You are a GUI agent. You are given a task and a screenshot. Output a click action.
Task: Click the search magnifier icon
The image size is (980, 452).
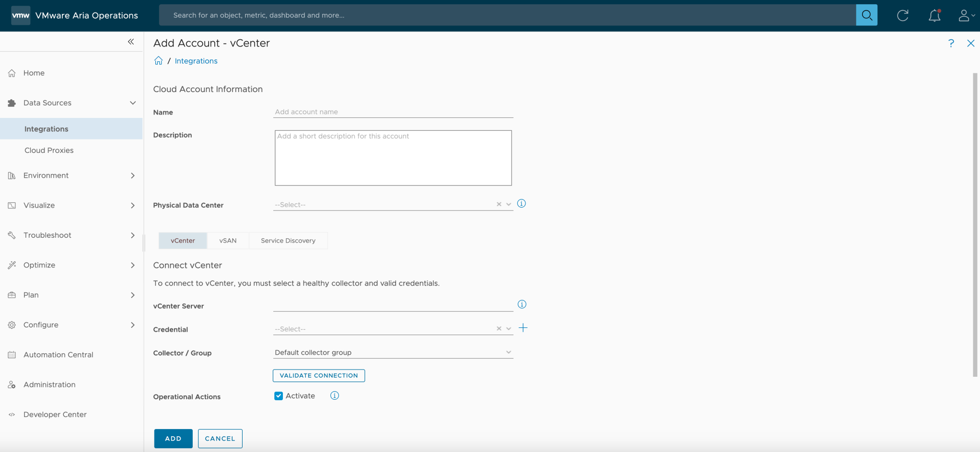(x=867, y=15)
